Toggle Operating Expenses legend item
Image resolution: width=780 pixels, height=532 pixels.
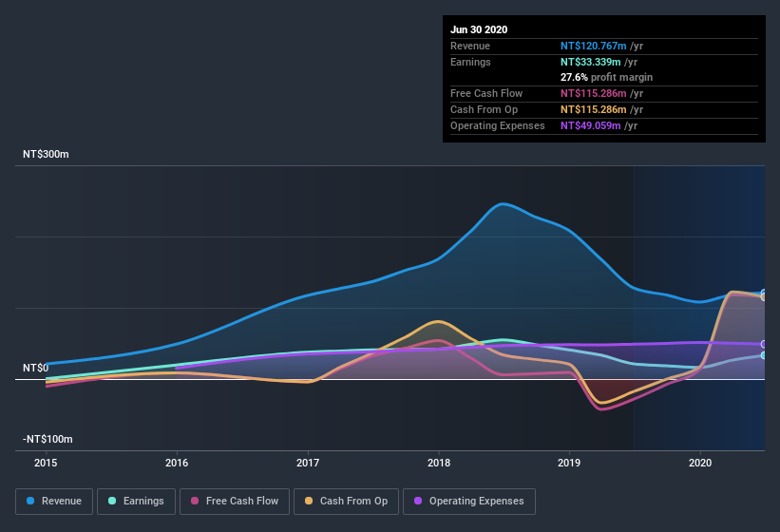468,501
